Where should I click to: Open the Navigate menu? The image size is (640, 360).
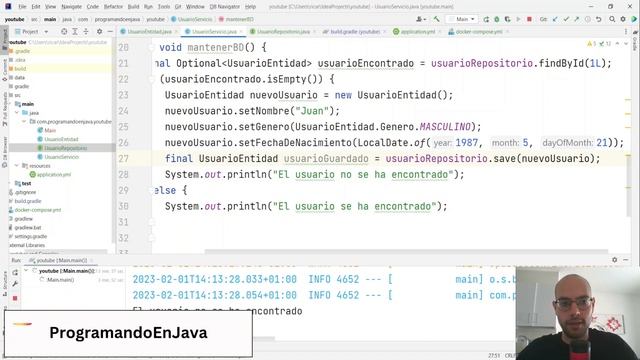click(71, 7)
